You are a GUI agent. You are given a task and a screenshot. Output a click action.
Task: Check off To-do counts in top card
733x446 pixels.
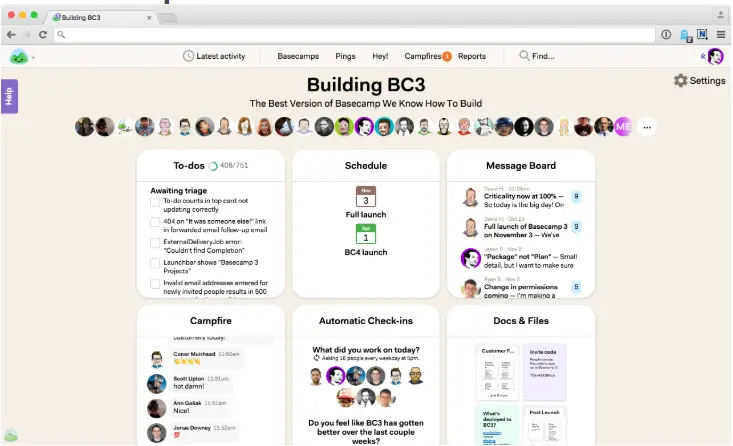(155, 201)
